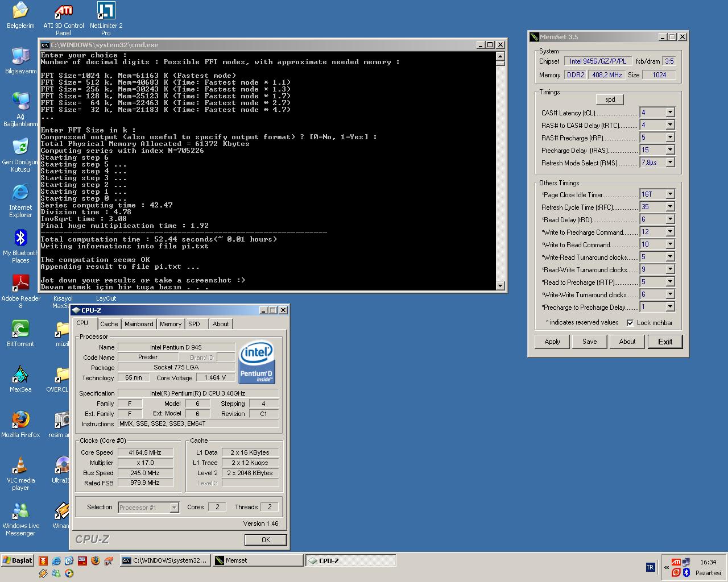This screenshot has height=582, width=728.
Task: Select VLC media player desktop icon
Action: pyautogui.click(x=20, y=473)
